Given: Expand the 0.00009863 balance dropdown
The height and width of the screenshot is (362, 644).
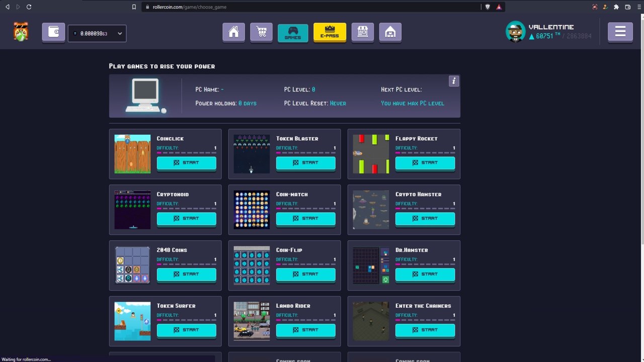Looking at the screenshot, I should click(x=97, y=33).
